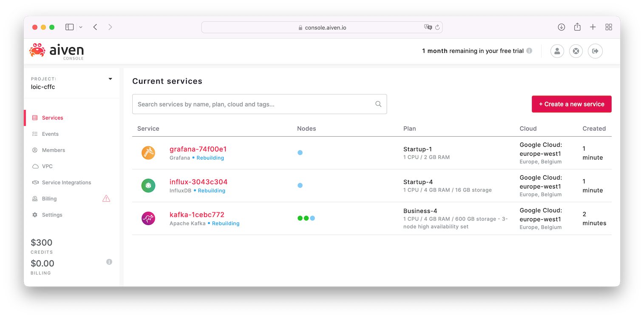Reload the page with the refresh icon
This screenshot has height=318, width=644.
(437, 27)
